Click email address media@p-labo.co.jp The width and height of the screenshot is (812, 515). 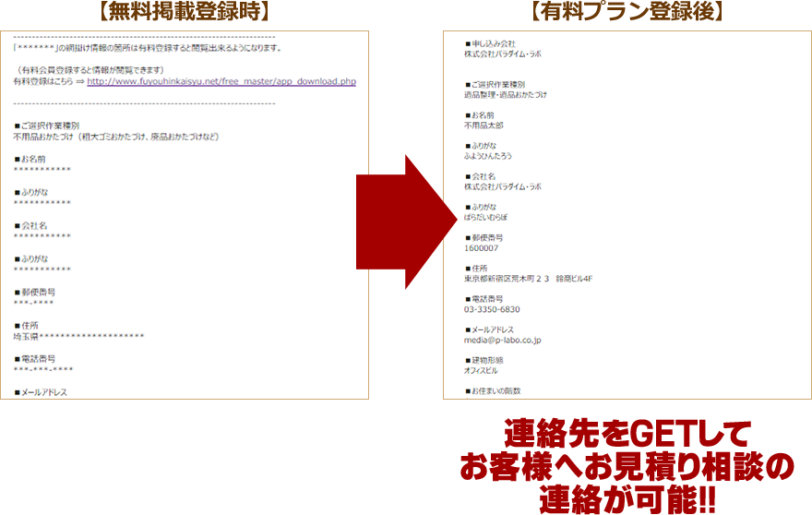502,341
